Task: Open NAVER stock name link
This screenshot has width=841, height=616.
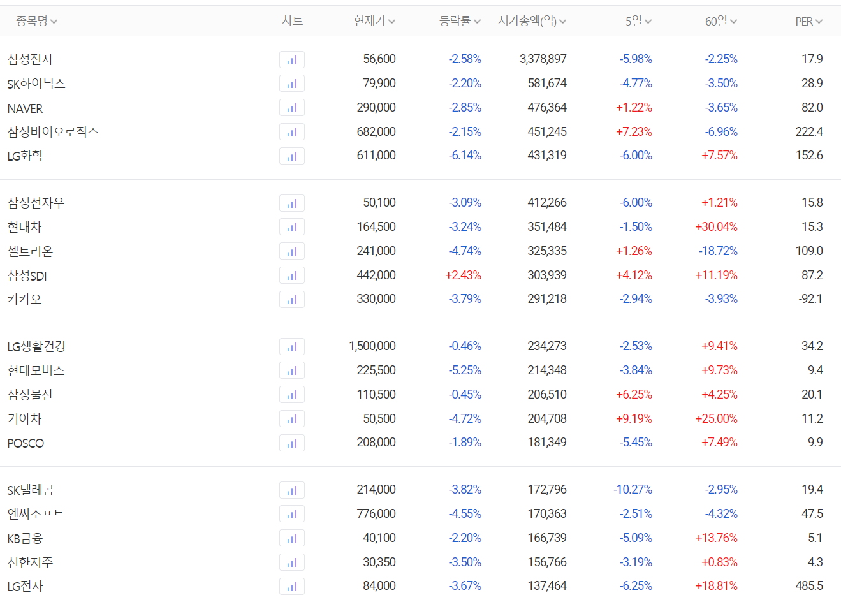Action: (x=25, y=108)
